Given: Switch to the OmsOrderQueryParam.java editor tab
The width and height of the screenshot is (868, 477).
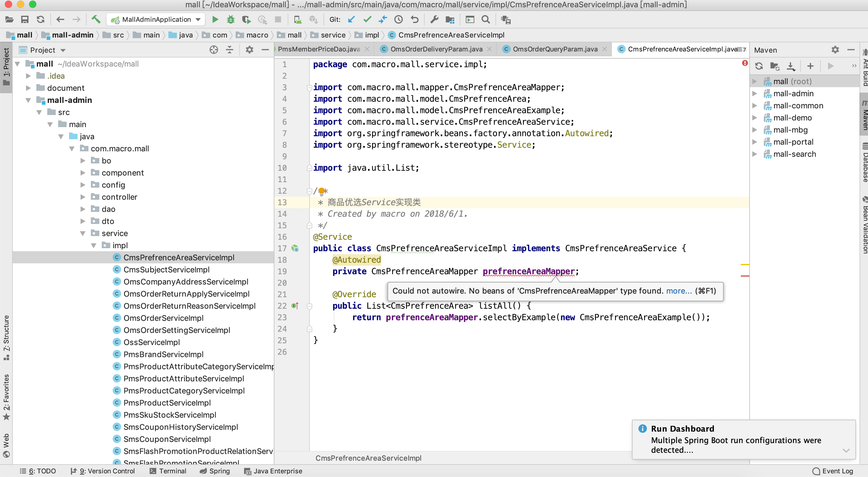Looking at the screenshot, I should 555,49.
